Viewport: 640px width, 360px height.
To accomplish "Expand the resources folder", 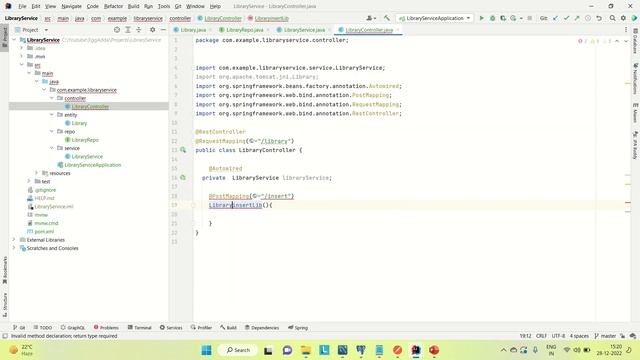I will click(37, 173).
